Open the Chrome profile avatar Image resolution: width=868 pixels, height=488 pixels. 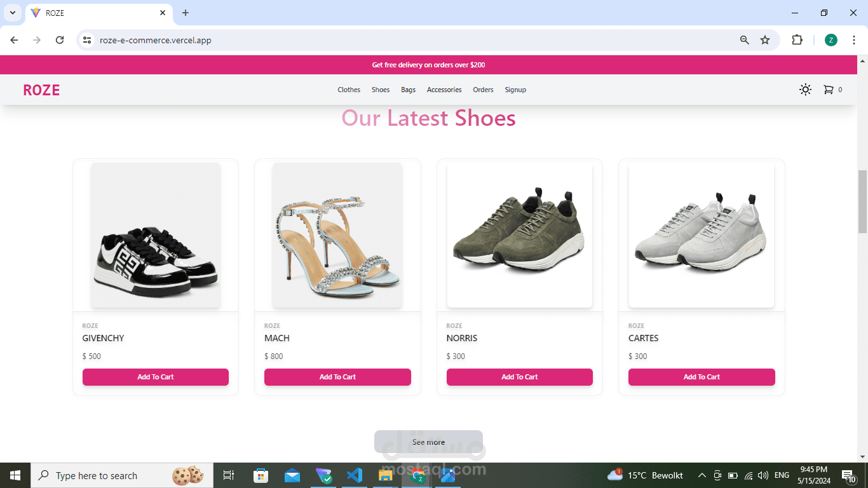click(x=831, y=40)
